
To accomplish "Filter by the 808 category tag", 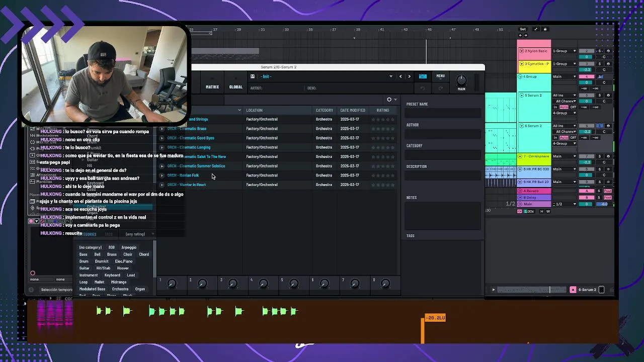I will 111,247.
